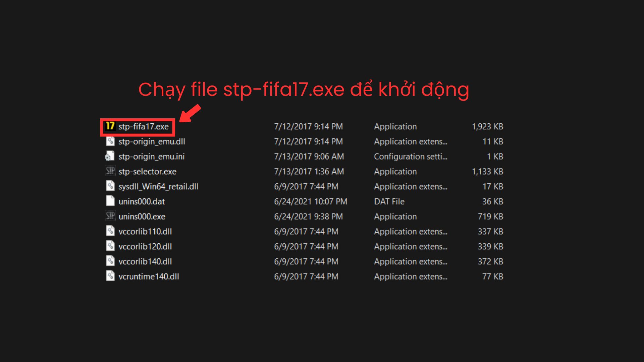Image resolution: width=644 pixels, height=362 pixels.
Task: Select file name vcruntime140.dll
Action: click(149, 277)
